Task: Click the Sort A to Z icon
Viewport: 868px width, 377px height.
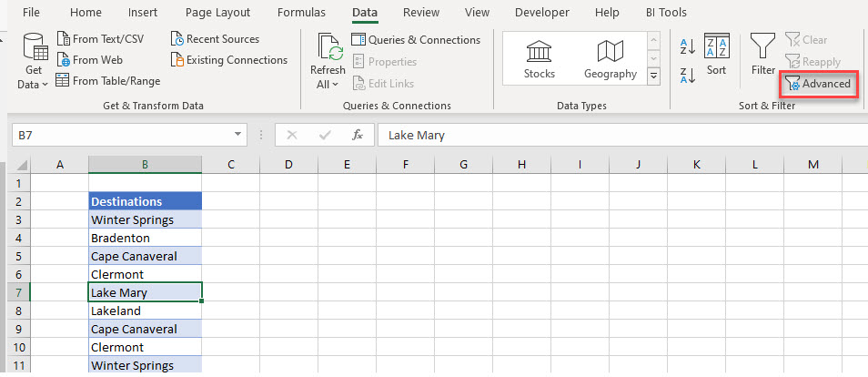Action: (688, 47)
